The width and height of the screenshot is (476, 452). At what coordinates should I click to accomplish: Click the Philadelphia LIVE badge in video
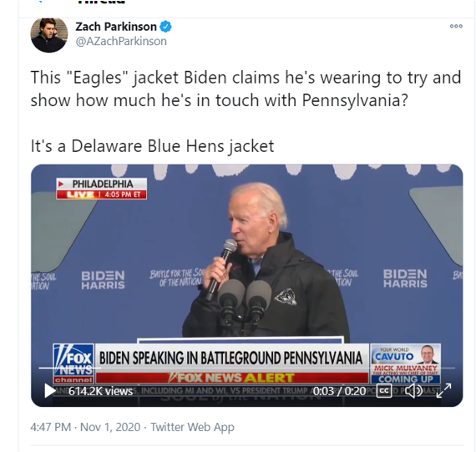(101, 189)
